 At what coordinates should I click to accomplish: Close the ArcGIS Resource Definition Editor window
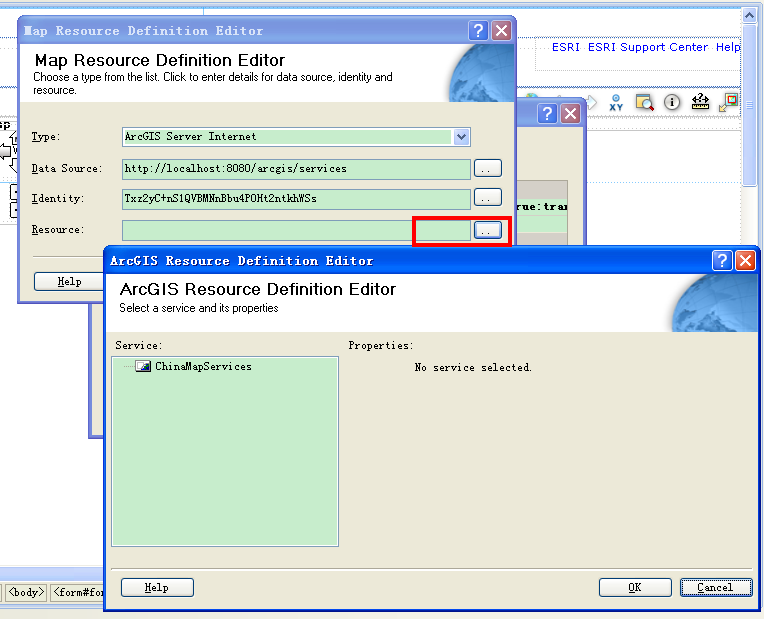point(745,261)
